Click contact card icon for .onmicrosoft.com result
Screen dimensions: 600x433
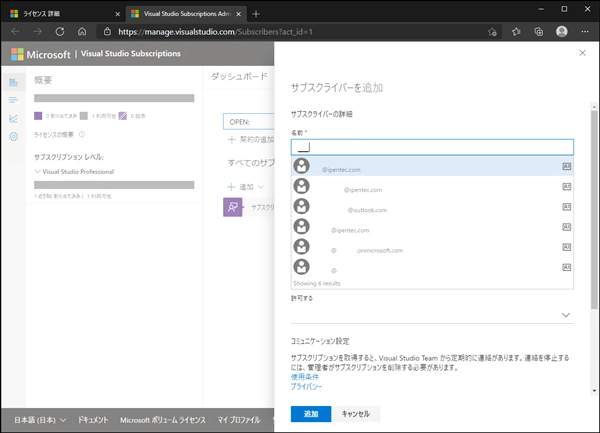click(x=566, y=247)
